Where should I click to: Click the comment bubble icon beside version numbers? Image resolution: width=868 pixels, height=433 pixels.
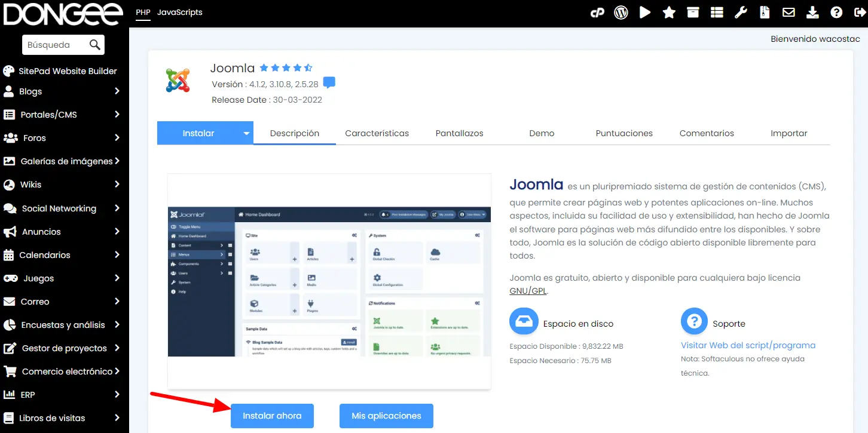click(x=329, y=82)
